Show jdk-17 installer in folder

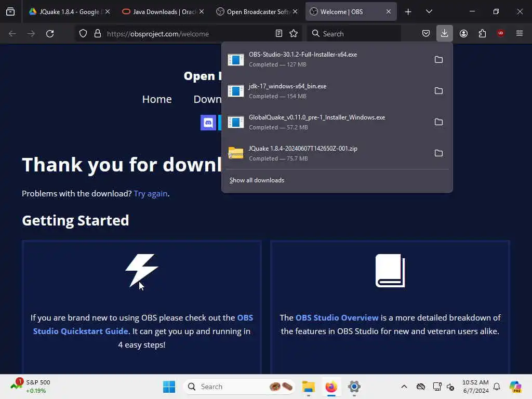tap(438, 91)
